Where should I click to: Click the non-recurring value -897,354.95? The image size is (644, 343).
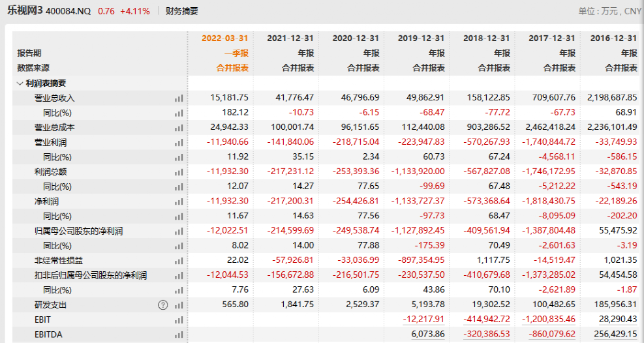(422, 260)
